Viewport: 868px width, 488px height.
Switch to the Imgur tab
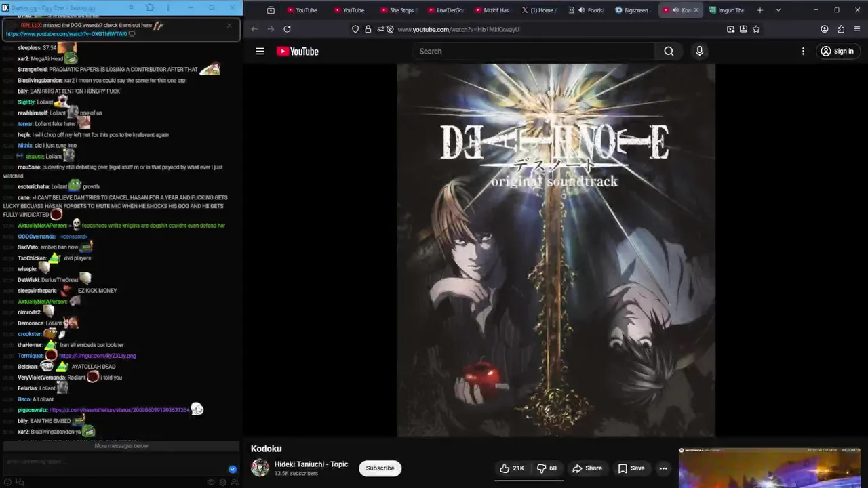coord(726,10)
